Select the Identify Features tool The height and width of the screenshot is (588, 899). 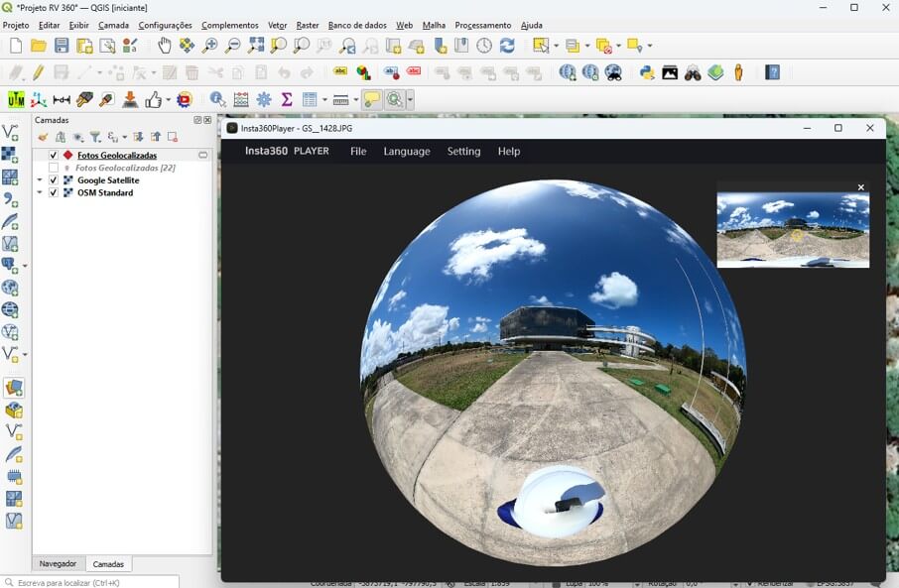click(214, 99)
